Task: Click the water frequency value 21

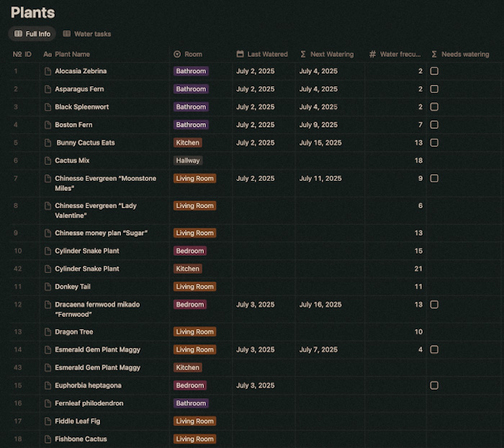Action: 418,269
